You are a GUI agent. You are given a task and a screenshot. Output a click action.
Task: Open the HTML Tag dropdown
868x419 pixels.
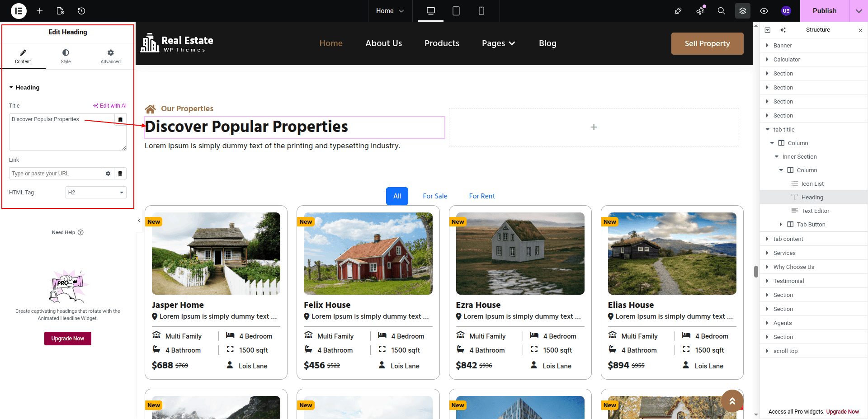click(96, 193)
